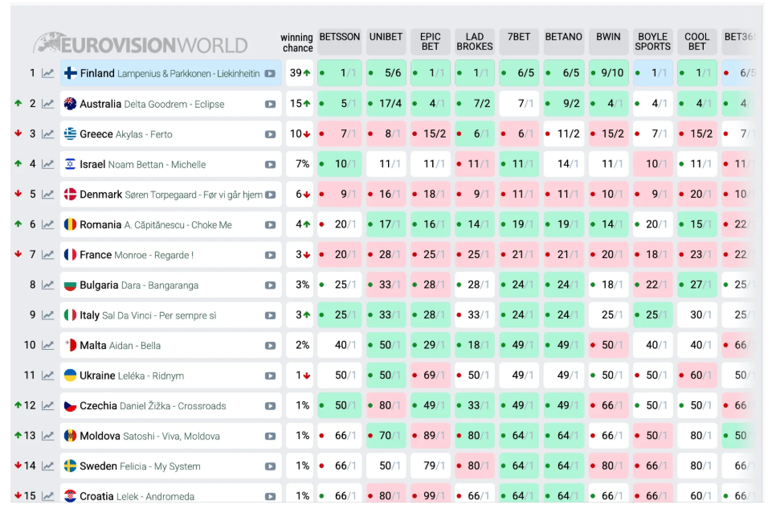Image resolution: width=780 pixels, height=513 pixels.
Task: Click Bwin odds 9/10 for Finland
Action: 608,73
